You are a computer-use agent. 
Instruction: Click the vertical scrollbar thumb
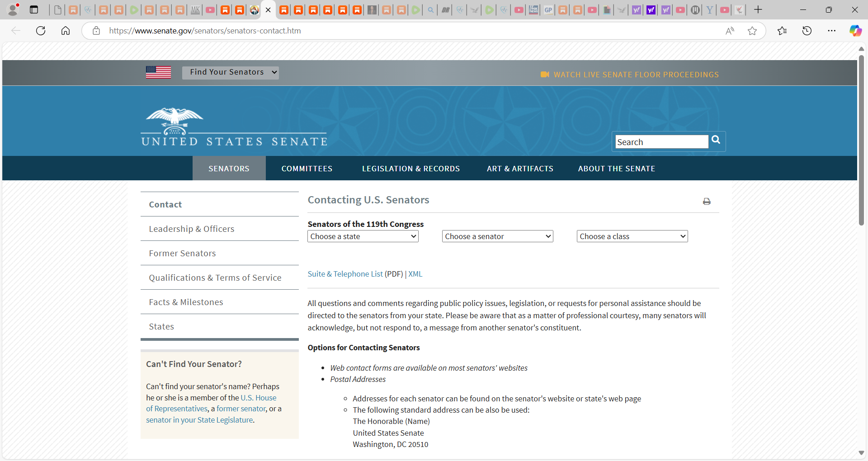861,140
